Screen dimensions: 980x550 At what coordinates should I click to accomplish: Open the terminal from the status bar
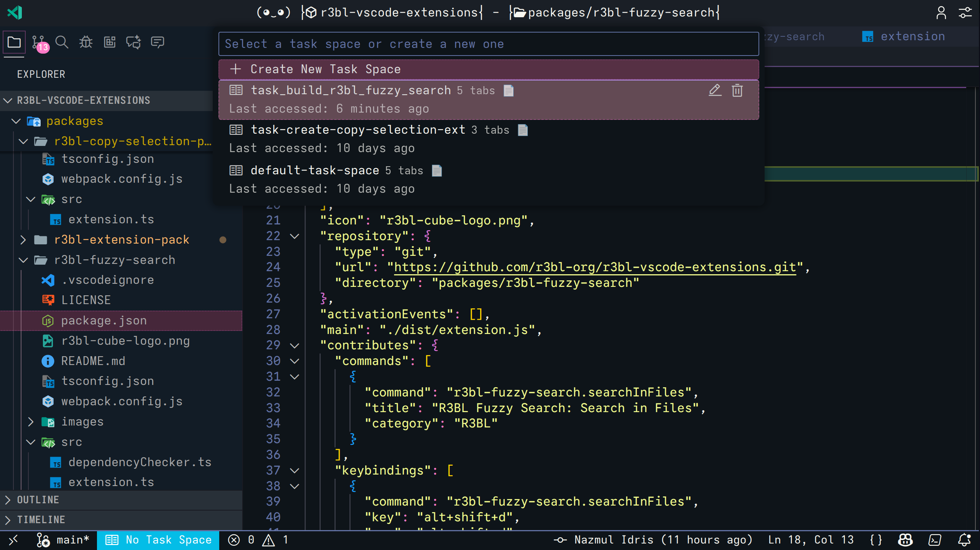[x=934, y=540]
